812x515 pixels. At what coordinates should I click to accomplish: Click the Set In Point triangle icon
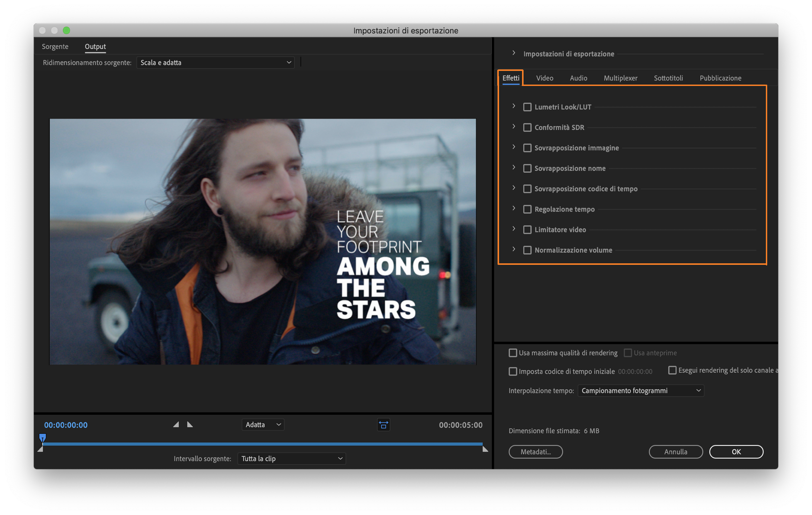(x=176, y=425)
